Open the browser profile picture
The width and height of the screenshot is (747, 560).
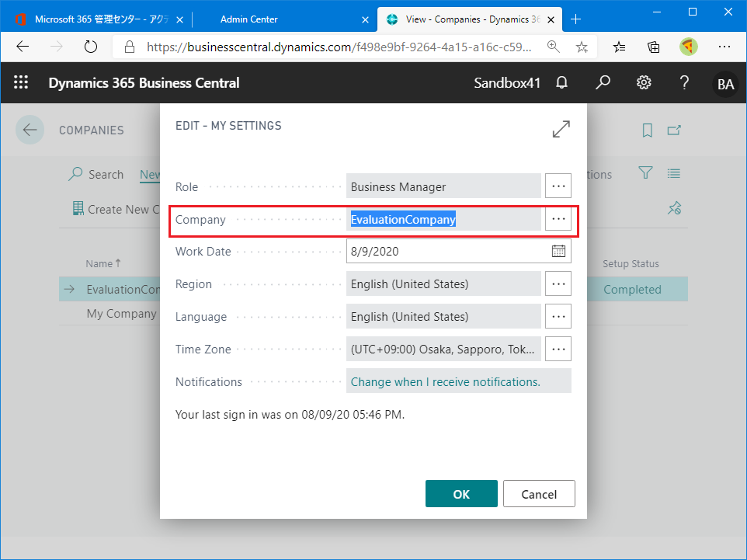pyautogui.click(x=689, y=47)
